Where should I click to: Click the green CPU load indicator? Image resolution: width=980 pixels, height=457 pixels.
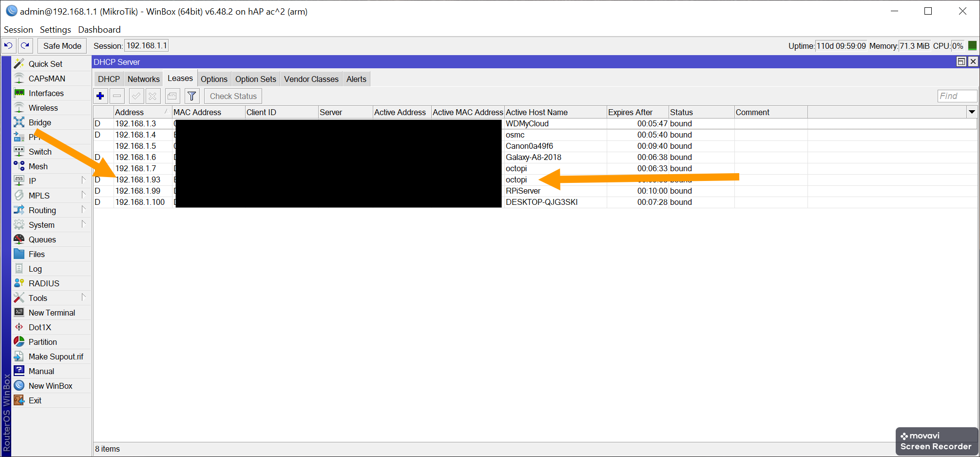pyautogui.click(x=972, y=46)
